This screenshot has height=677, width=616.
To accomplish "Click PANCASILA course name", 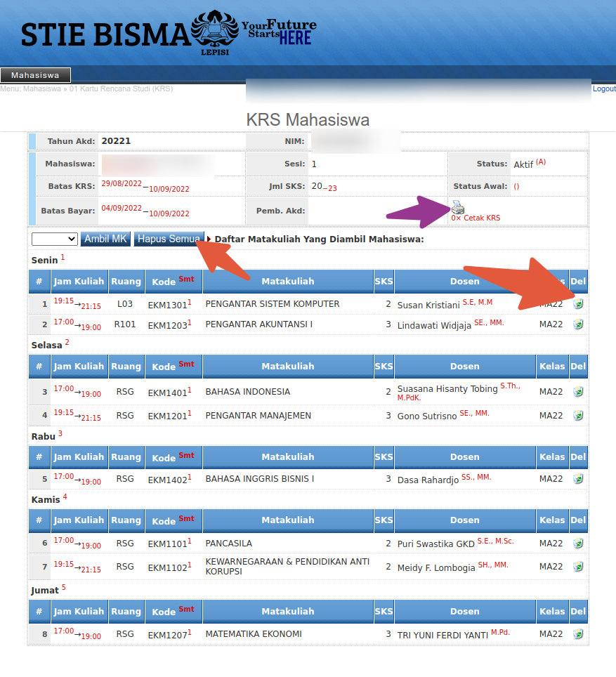I will point(228,543).
